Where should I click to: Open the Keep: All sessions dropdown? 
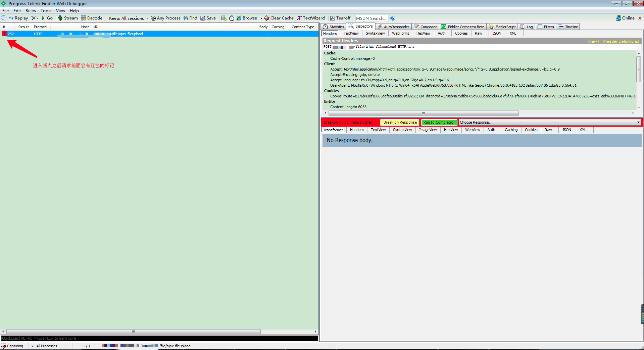point(129,18)
